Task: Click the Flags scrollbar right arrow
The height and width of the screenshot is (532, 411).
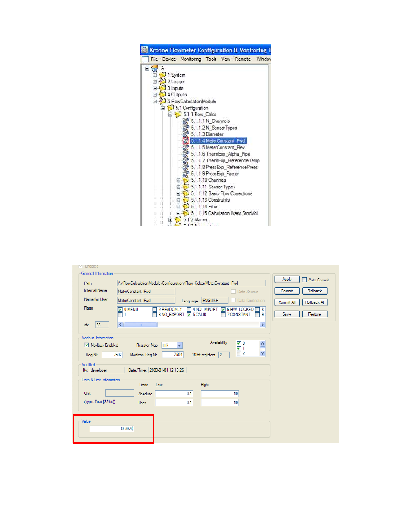Action: pos(262,325)
